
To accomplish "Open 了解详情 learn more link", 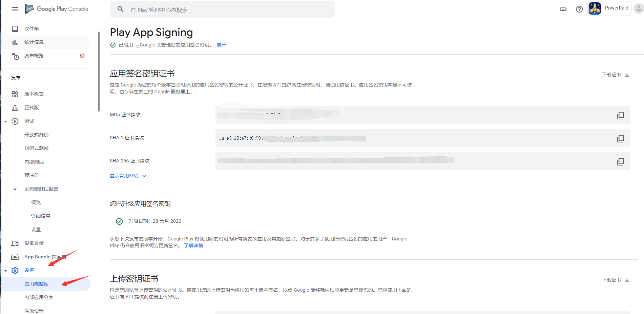I will pos(193,246).
